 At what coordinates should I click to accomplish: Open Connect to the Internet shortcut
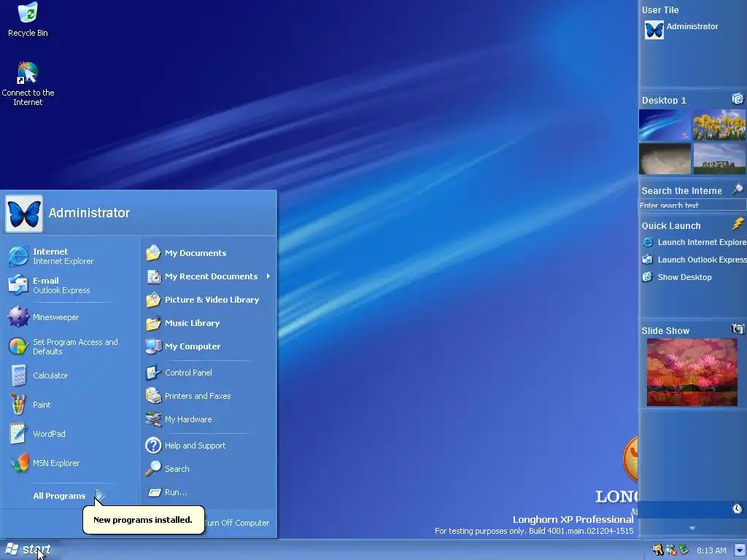click(28, 83)
